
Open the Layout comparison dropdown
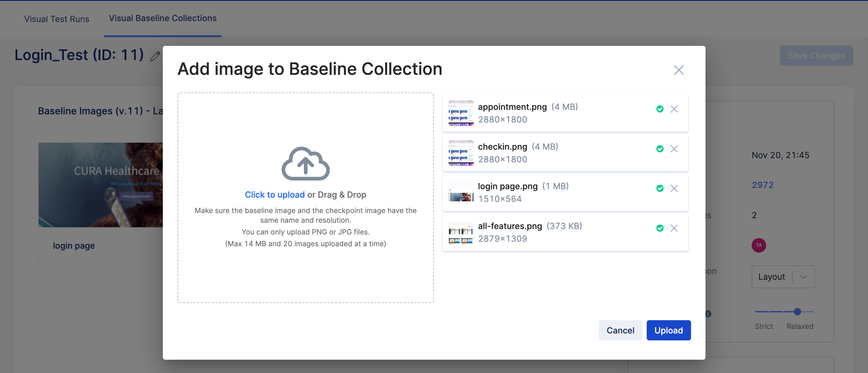(783, 276)
